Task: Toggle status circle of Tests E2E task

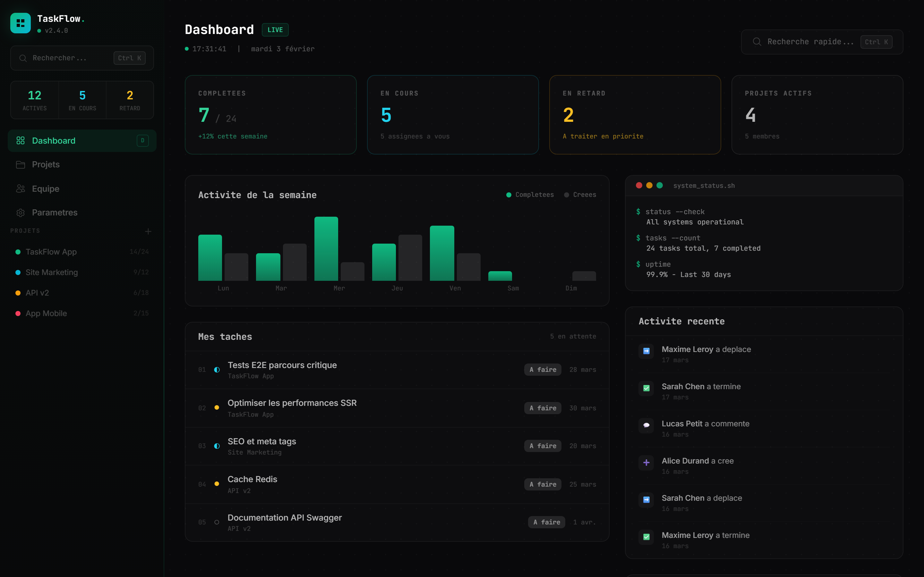Action: click(x=217, y=369)
